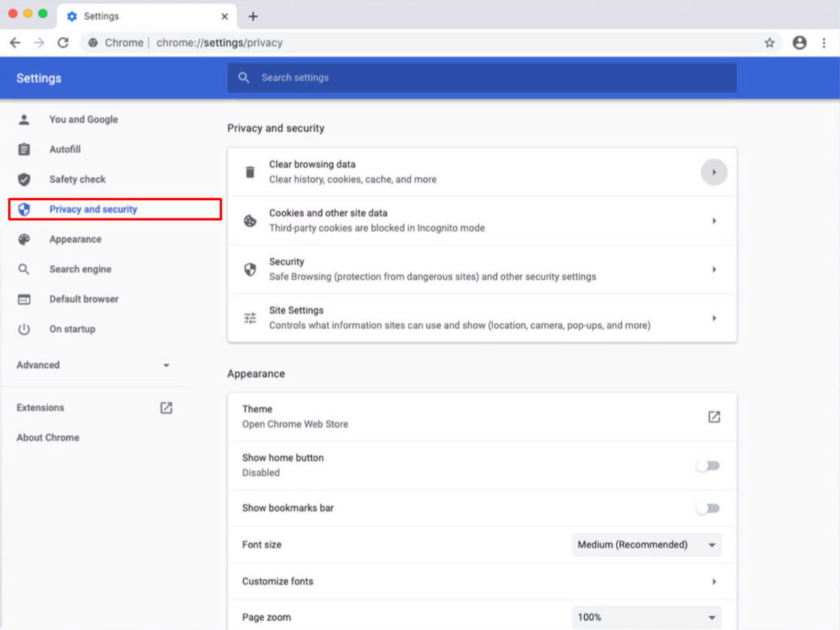Select You and Google in the sidebar
Image resolution: width=840 pixels, height=630 pixels.
tap(83, 119)
